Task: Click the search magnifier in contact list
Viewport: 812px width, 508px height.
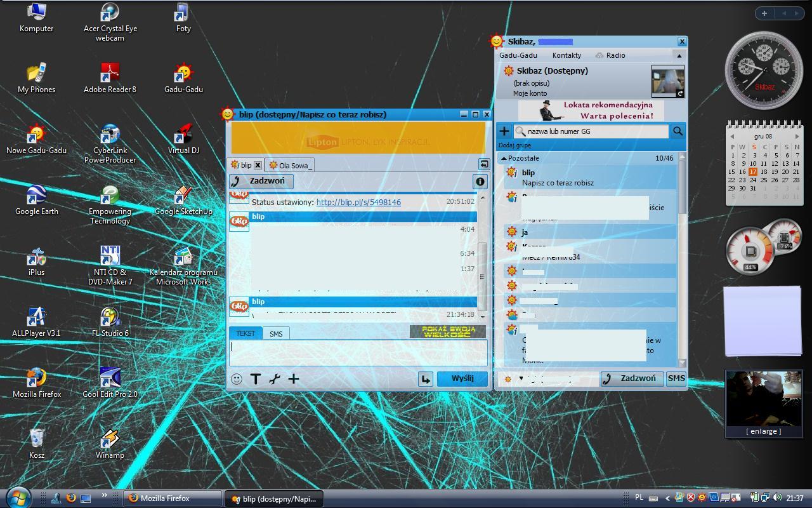Action: pos(678,131)
